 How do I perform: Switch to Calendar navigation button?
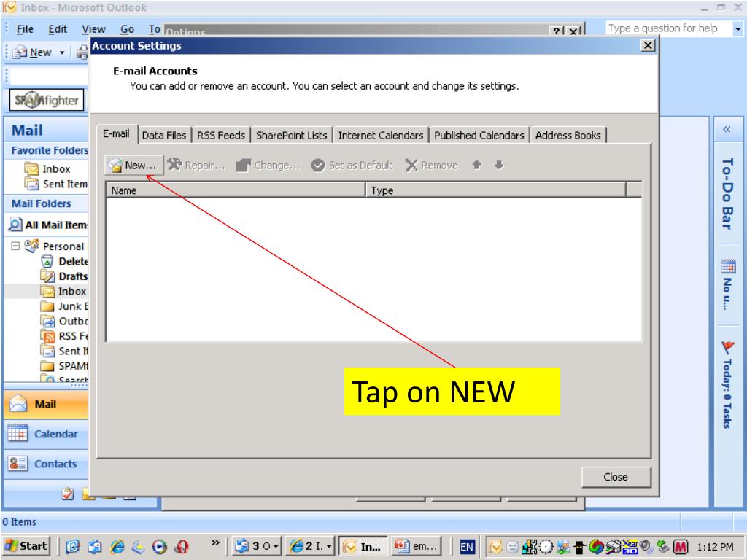point(47,434)
